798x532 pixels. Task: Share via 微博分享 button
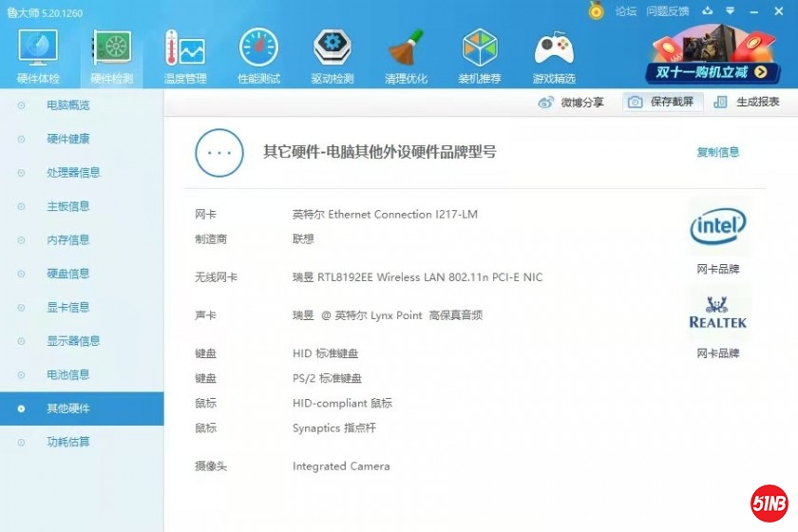coord(571,103)
